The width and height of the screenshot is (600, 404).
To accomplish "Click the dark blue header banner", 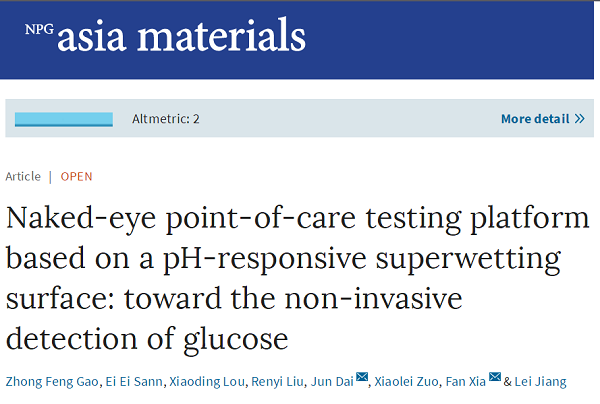I will [450, 40].
